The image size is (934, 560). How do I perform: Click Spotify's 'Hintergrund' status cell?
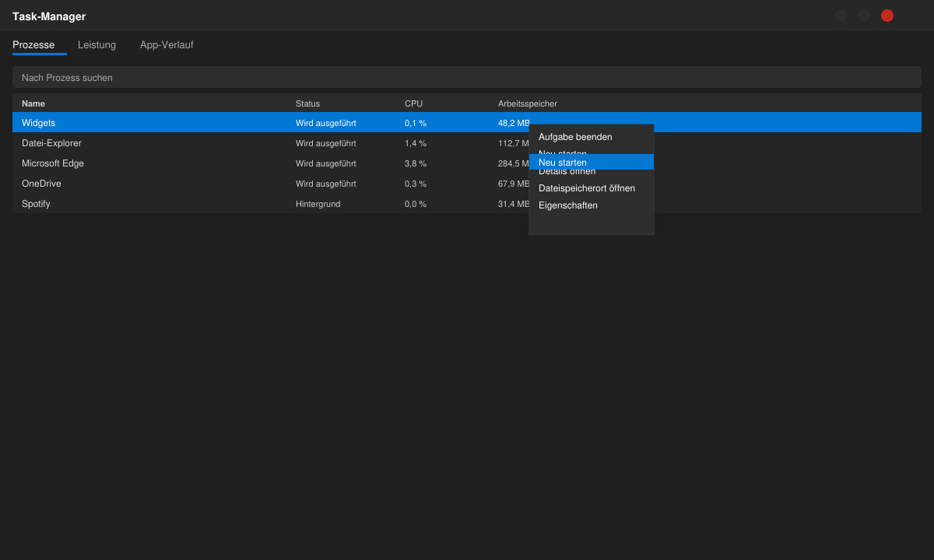tap(318, 204)
